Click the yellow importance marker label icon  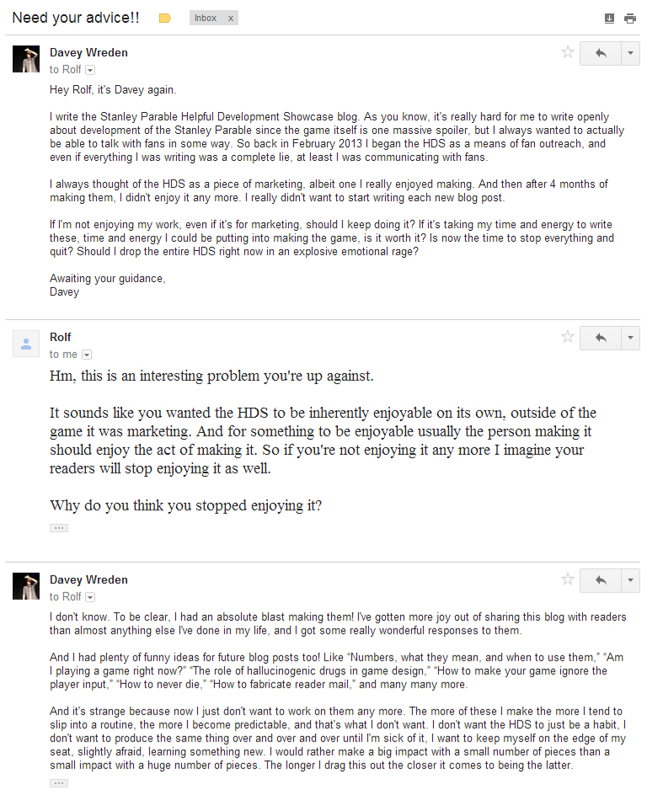(165, 19)
